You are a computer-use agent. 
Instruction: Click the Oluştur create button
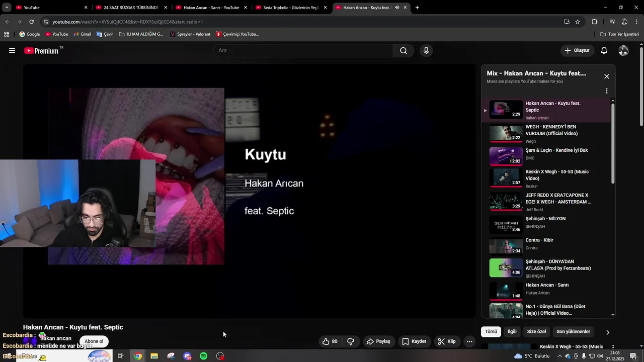577,50
